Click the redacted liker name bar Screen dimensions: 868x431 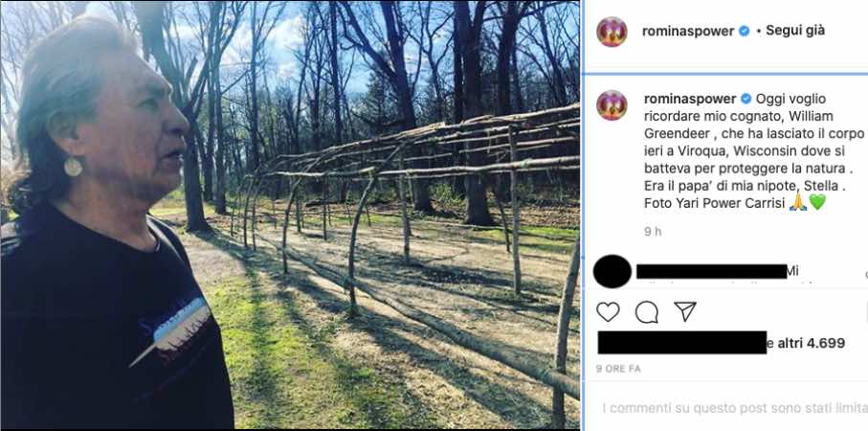point(682,343)
